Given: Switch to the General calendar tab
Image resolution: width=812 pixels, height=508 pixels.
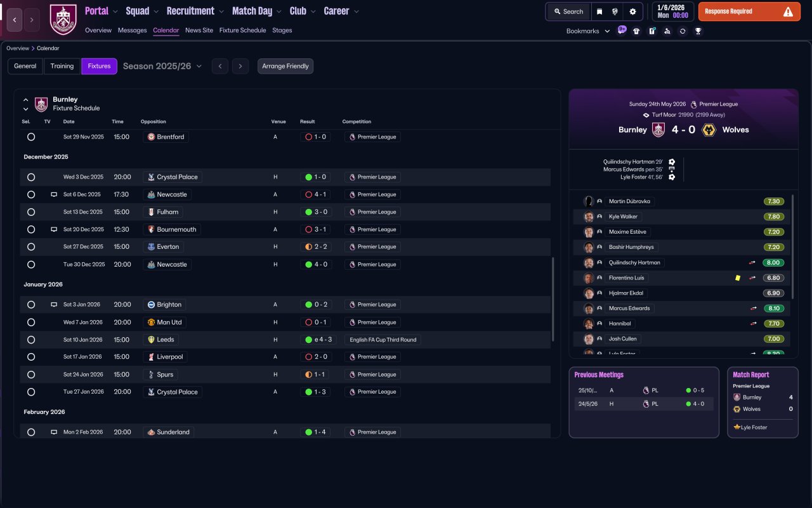Looking at the screenshot, I should pyautogui.click(x=25, y=66).
